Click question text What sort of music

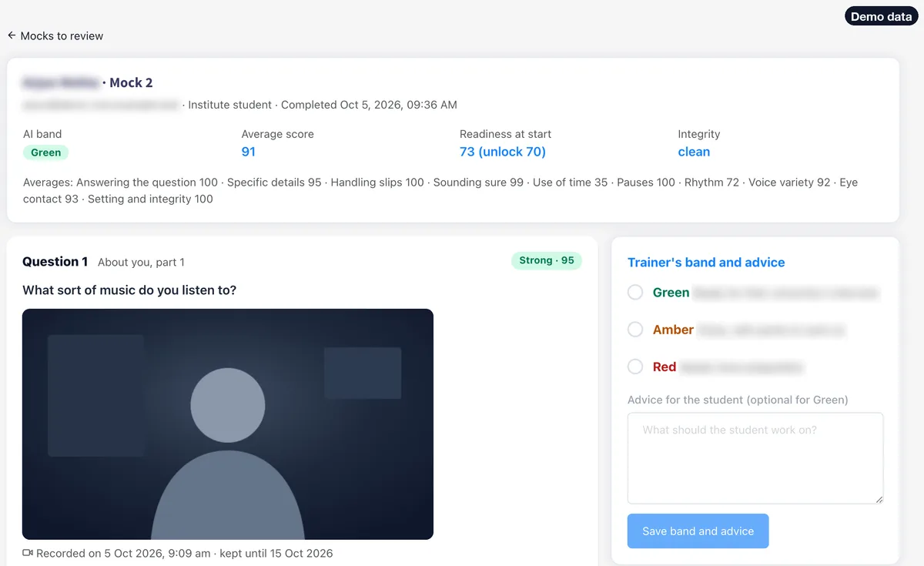tap(129, 290)
